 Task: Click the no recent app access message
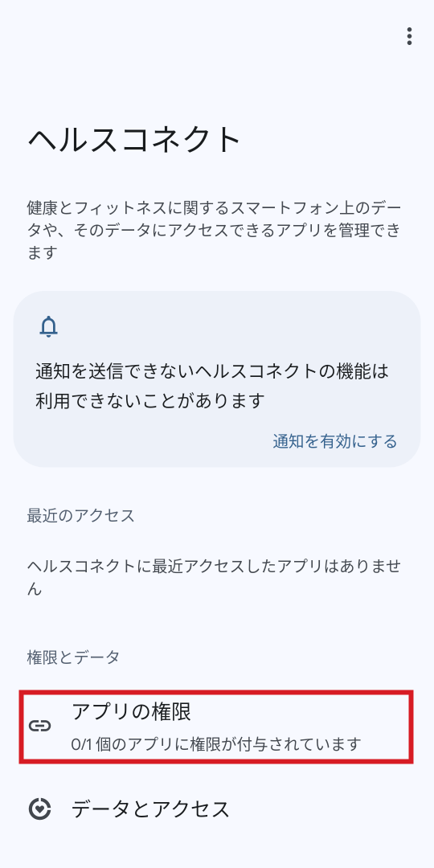pyautogui.click(x=214, y=577)
